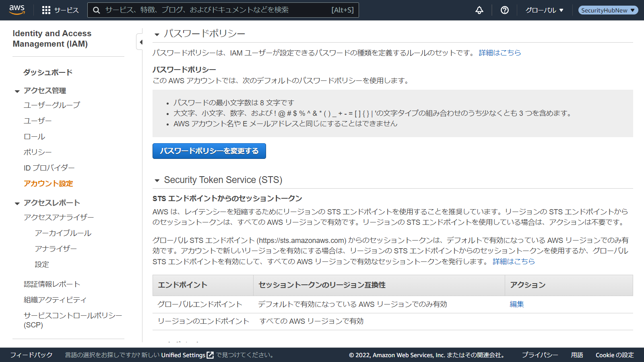
Task: Go to ユーザーグループ in the sidebar
Action: click(x=52, y=105)
